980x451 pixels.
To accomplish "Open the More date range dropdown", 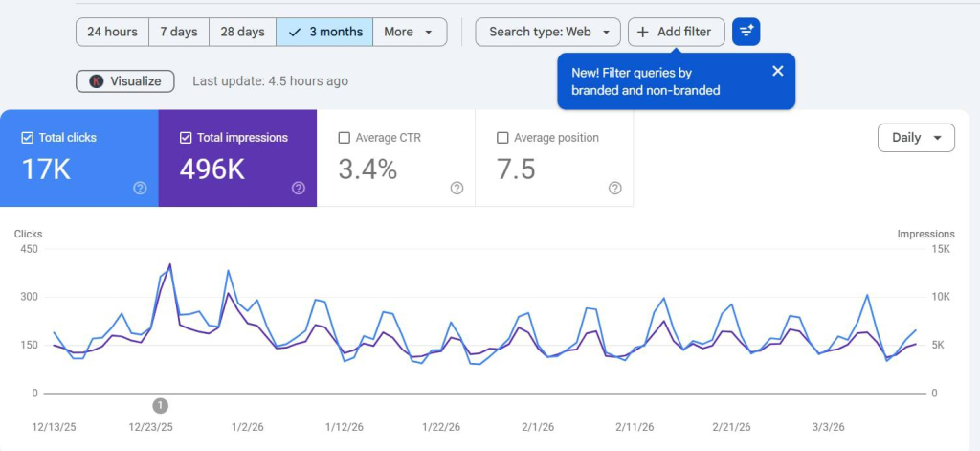I will pos(410,32).
